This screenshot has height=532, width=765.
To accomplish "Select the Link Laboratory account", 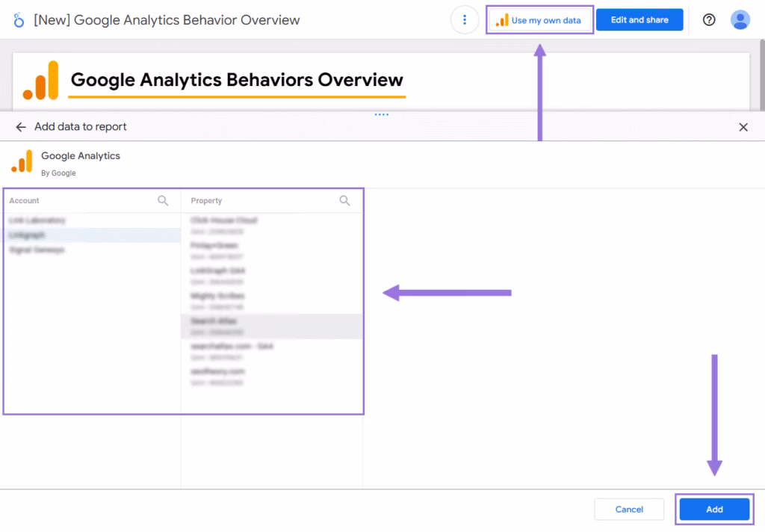I will point(37,220).
